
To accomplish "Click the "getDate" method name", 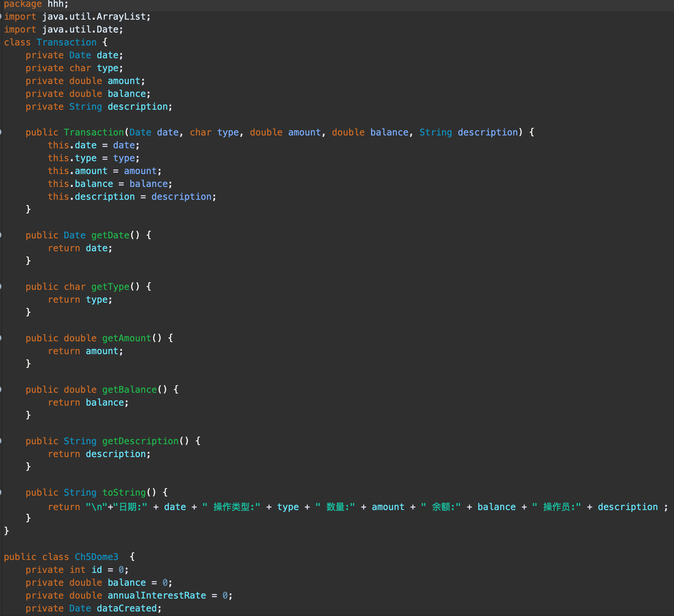I will click(x=110, y=235).
